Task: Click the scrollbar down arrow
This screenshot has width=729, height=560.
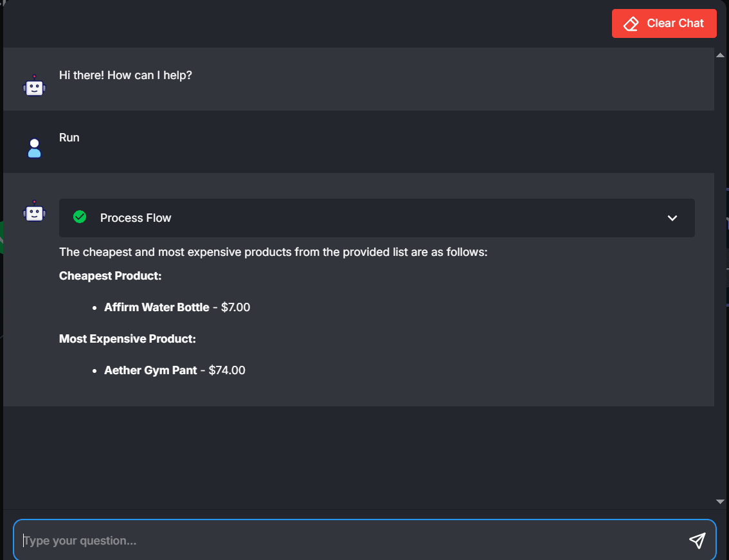Action: (720, 501)
